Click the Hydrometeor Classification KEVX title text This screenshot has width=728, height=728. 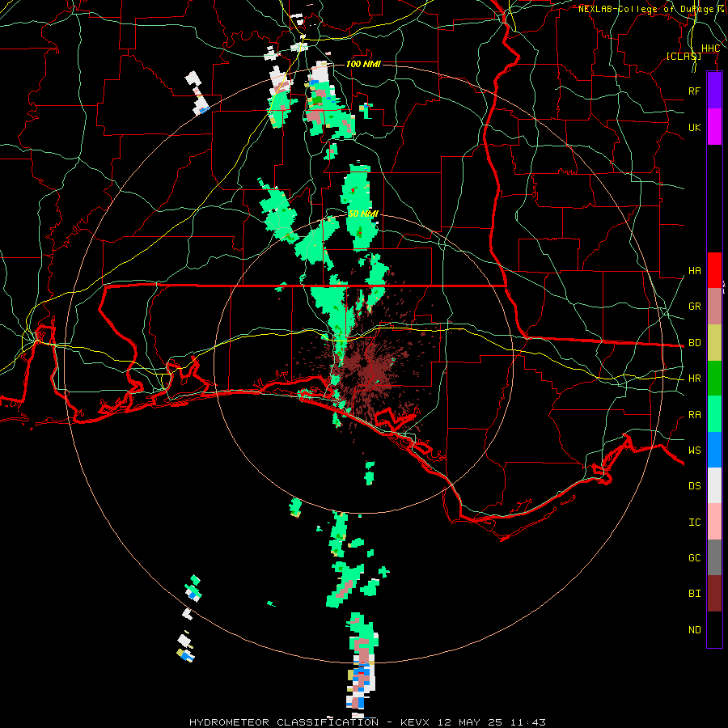click(x=367, y=722)
